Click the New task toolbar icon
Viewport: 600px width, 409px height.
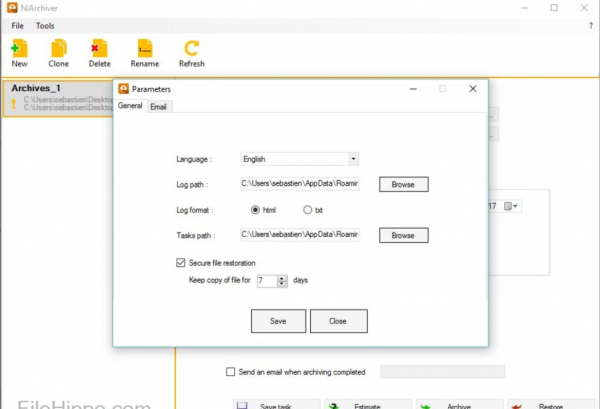[x=19, y=49]
